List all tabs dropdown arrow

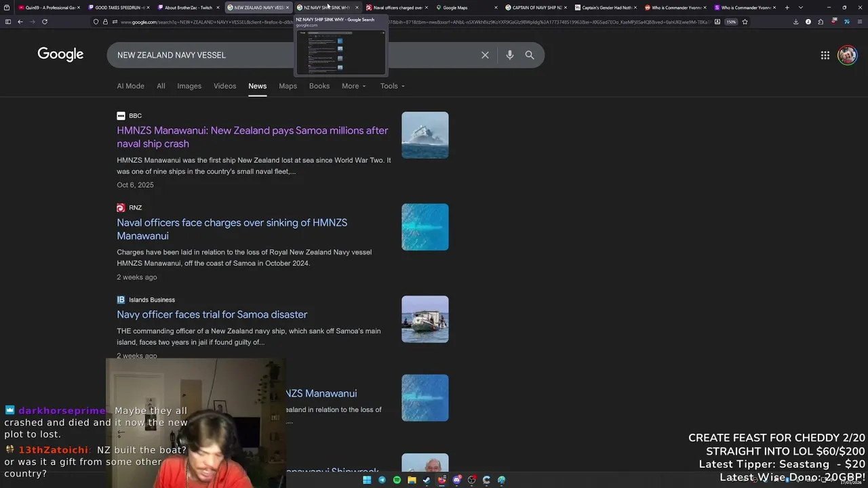coord(801,7)
